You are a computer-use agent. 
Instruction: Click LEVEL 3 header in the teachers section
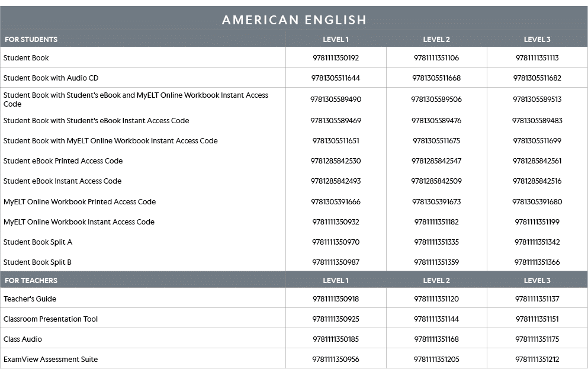tap(537, 280)
